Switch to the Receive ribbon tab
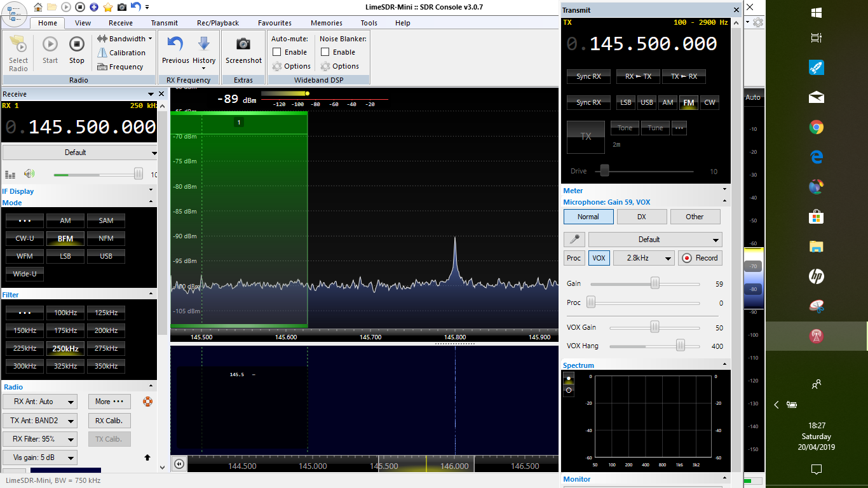The image size is (868, 488). (x=121, y=23)
